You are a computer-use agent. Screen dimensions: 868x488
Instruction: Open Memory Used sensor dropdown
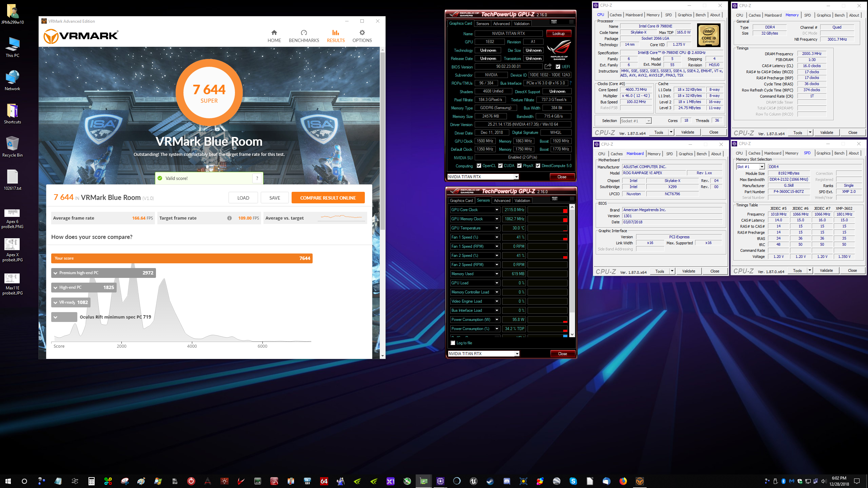click(497, 274)
